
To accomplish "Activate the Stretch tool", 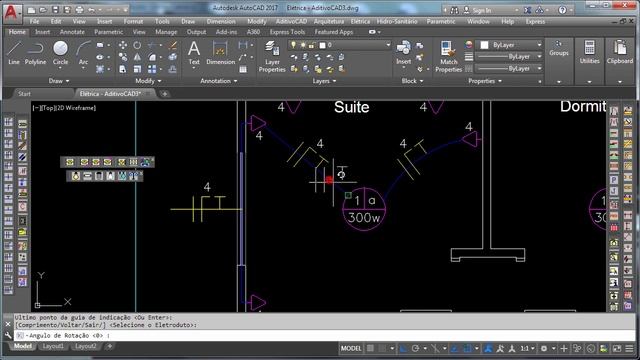I will click(122, 69).
